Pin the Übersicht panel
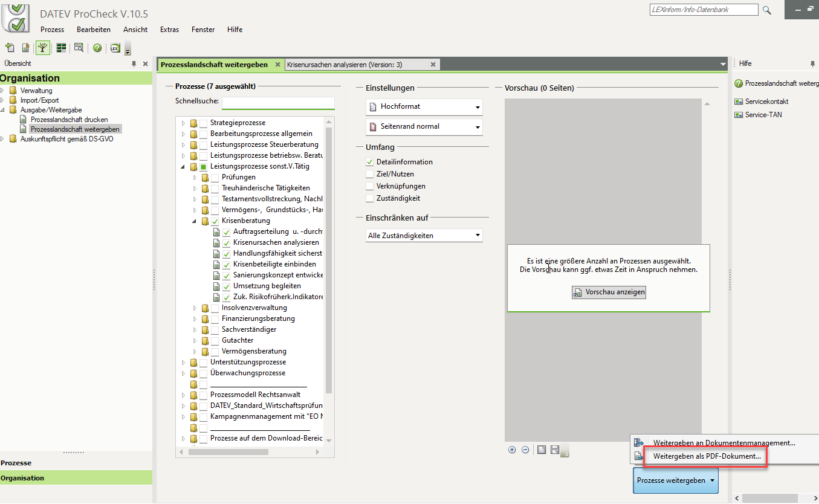 coord(134,63)
